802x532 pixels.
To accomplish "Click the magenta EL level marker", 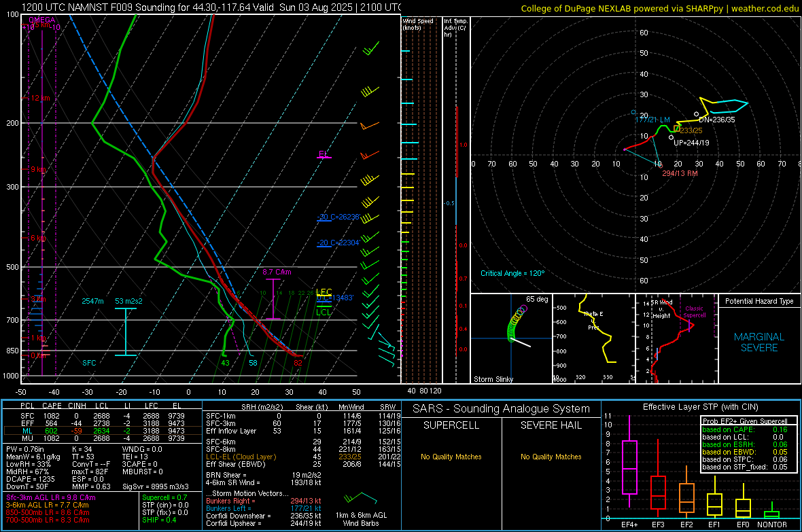I will [324, 154].
